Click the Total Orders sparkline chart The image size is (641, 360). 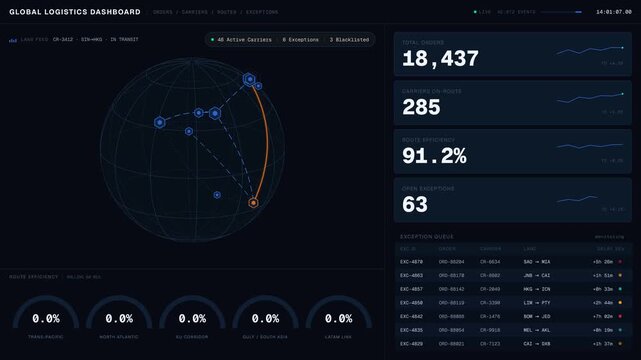pos(590,50)
